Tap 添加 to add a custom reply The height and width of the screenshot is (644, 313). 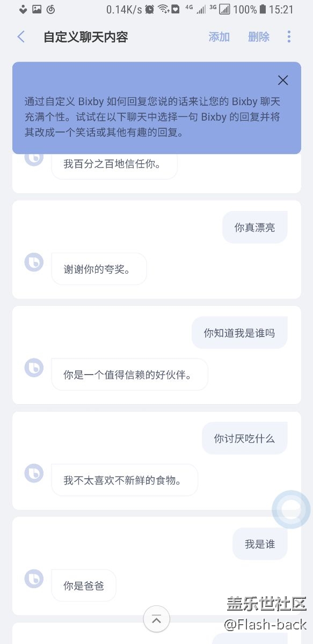pyautogui.click(x=219, y=36)
